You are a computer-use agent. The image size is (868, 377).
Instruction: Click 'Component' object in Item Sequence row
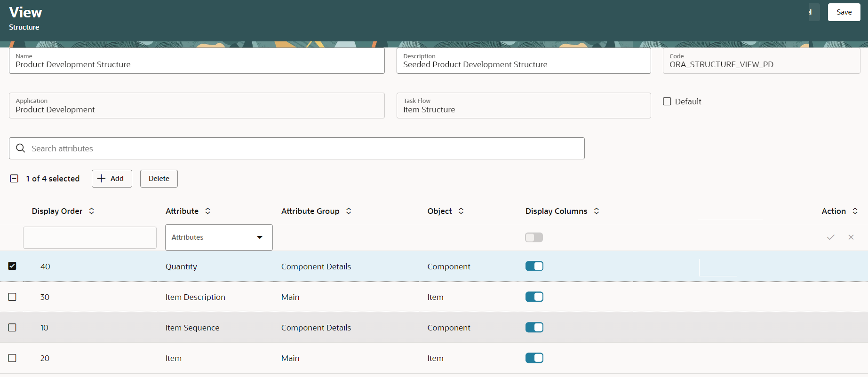pos(449,328)
